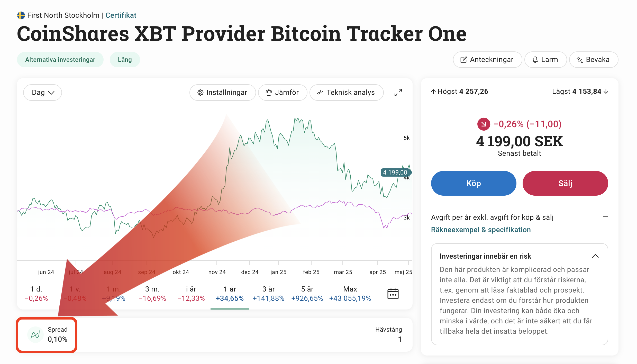Open Räkneexempel & specifikation link

481,230
